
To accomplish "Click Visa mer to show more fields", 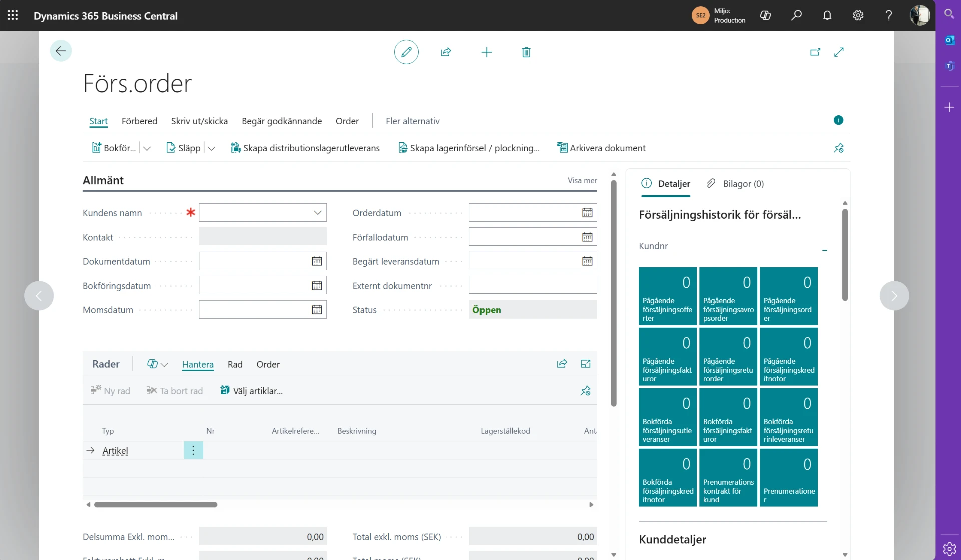I will click(x=582, y=180).
